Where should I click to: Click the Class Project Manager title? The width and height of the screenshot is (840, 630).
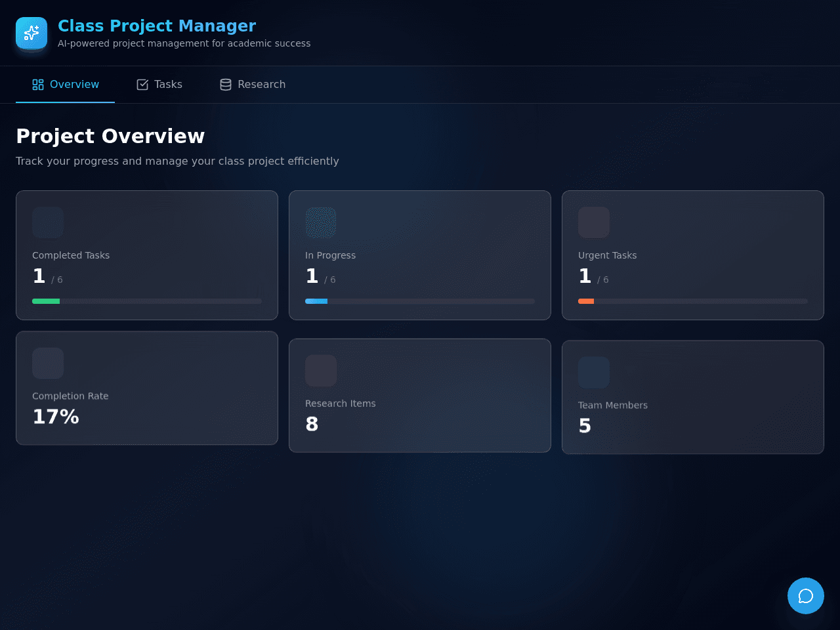tap(157, 26)
